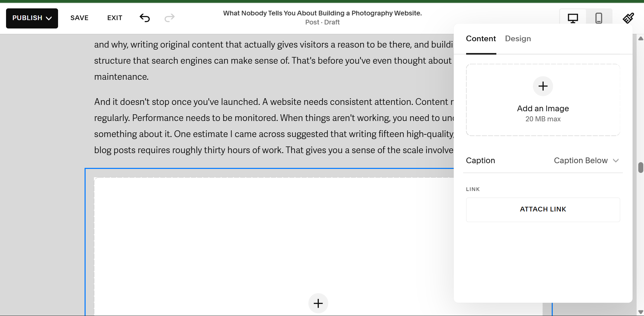Screen dimensions: 644x316
Task: Click EXIT to leave the editor
Action: [115, 18]
